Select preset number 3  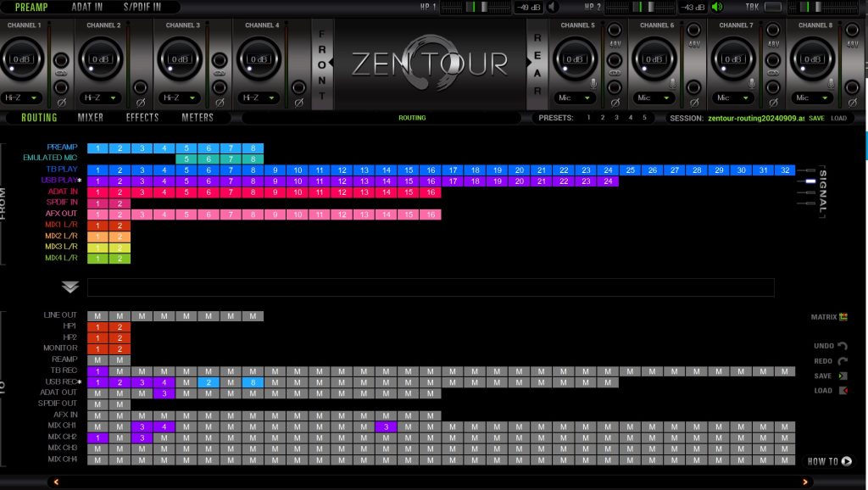616,118
